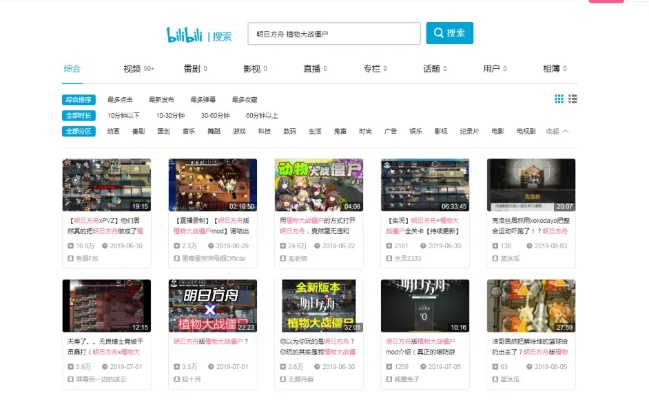Focus the search input containing 明日方舟 植物大战僵尸
Screen dimensions: 649x400
[x=334, y=34]
